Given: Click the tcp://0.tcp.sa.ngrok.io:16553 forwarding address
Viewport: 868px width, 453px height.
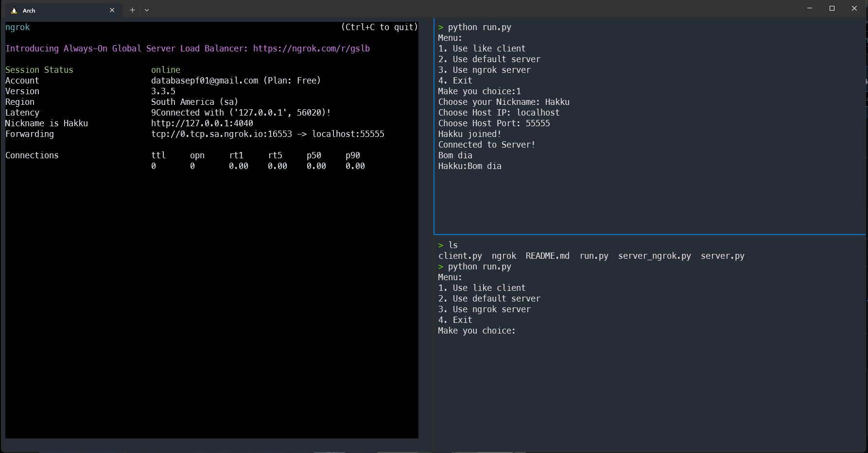Looking at the screenshot, I should click(x=222, y=134).
